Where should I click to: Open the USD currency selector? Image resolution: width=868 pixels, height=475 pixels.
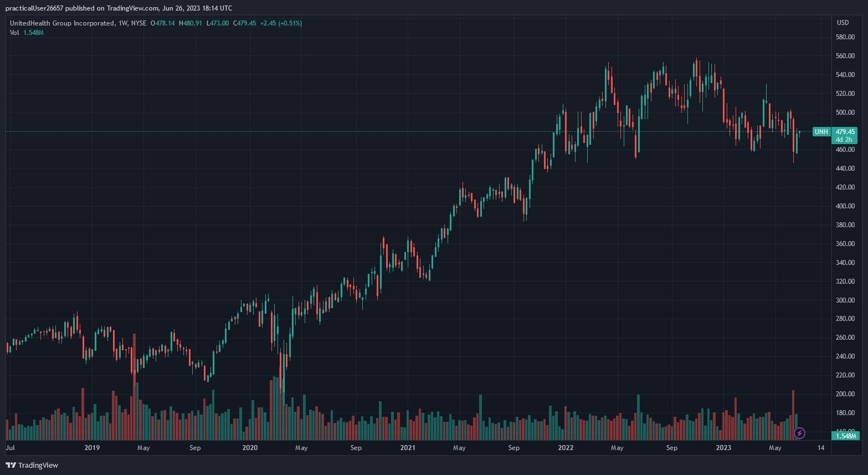point(842,23)
